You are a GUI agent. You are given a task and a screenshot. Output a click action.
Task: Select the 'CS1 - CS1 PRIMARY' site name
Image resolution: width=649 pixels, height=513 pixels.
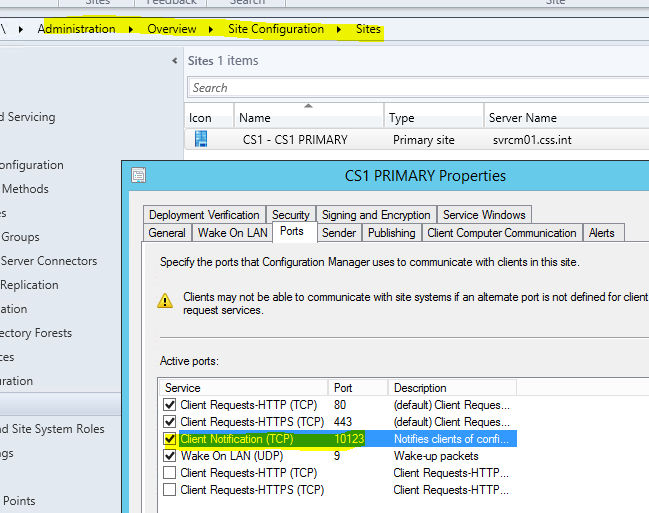coord(295,140)
